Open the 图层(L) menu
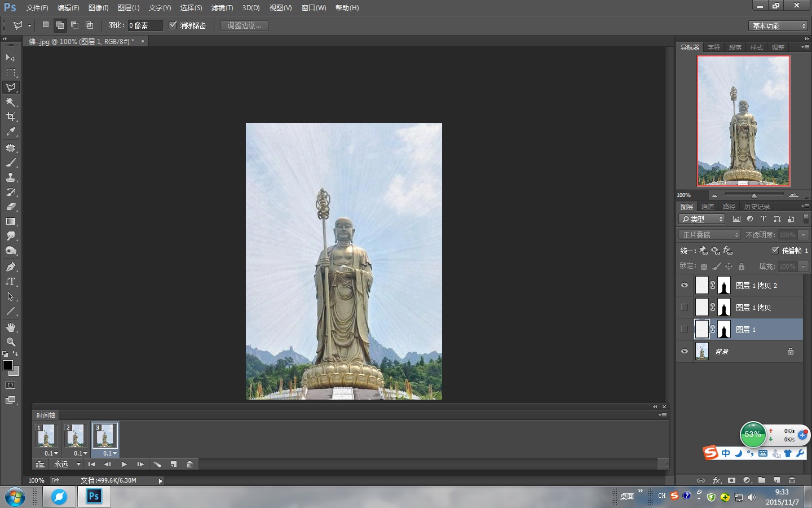 [x=129, y=8]
